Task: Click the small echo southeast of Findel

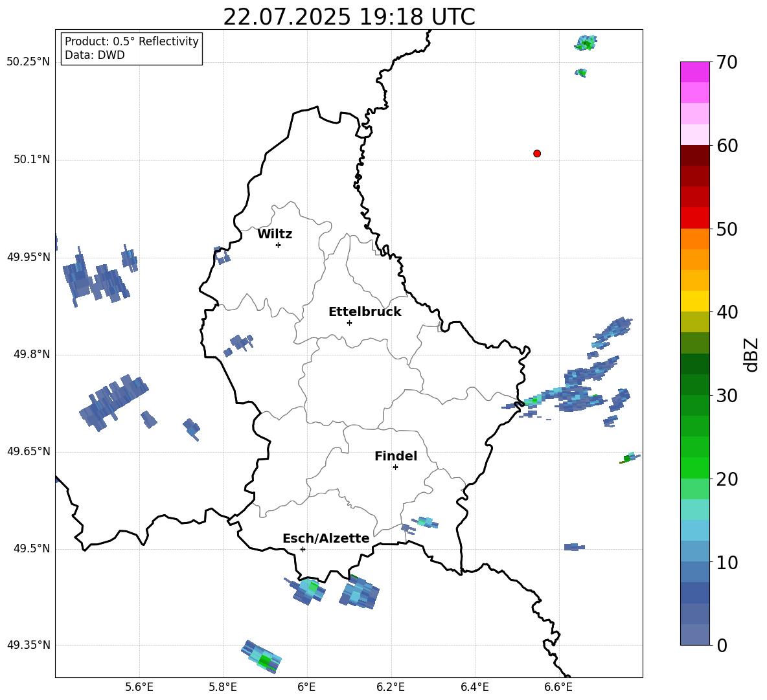Action: pos(424,523)
